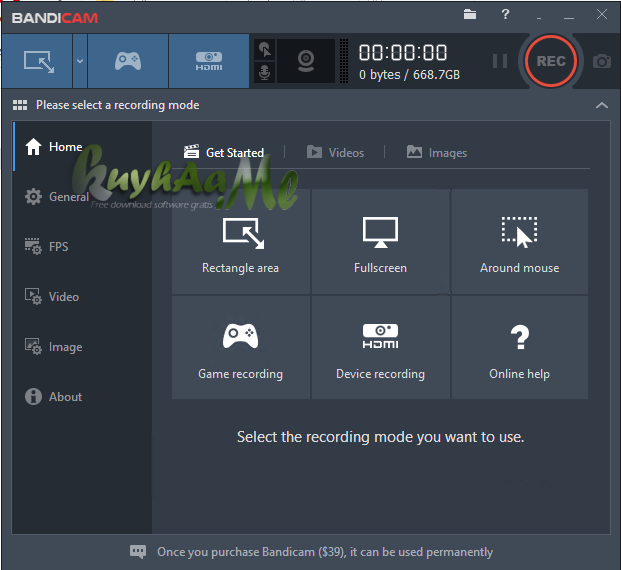
Task: Open the Home sidebar section
Action: (x=82, y=147)
